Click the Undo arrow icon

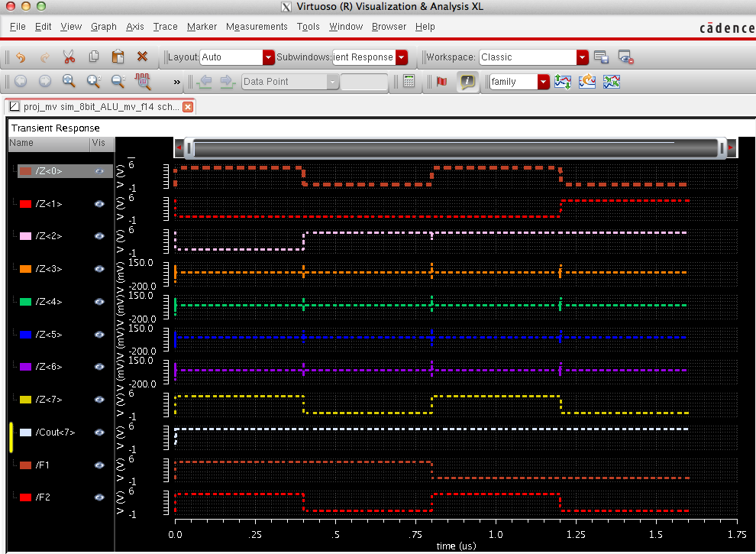(21, 57)
